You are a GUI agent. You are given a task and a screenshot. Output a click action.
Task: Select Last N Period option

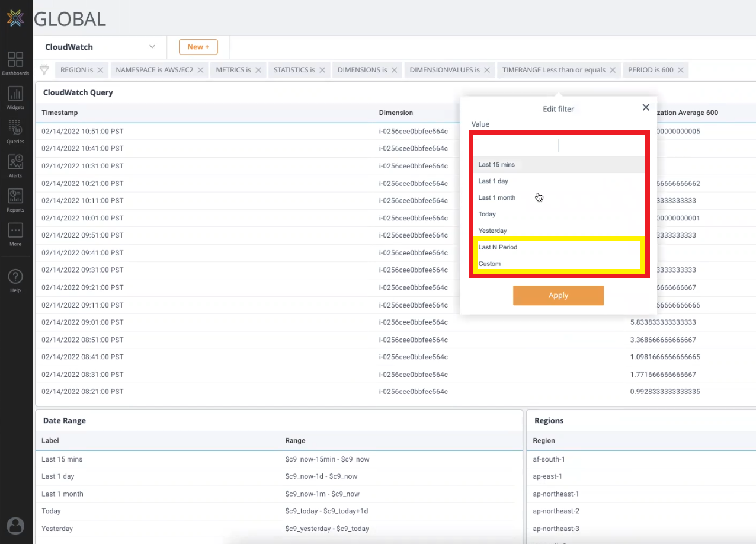point(559,247)
